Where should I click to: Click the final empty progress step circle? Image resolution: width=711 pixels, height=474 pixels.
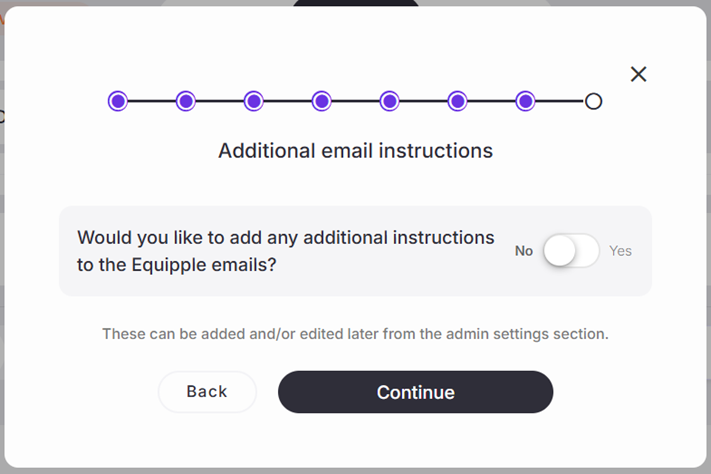tap(593, 101)
